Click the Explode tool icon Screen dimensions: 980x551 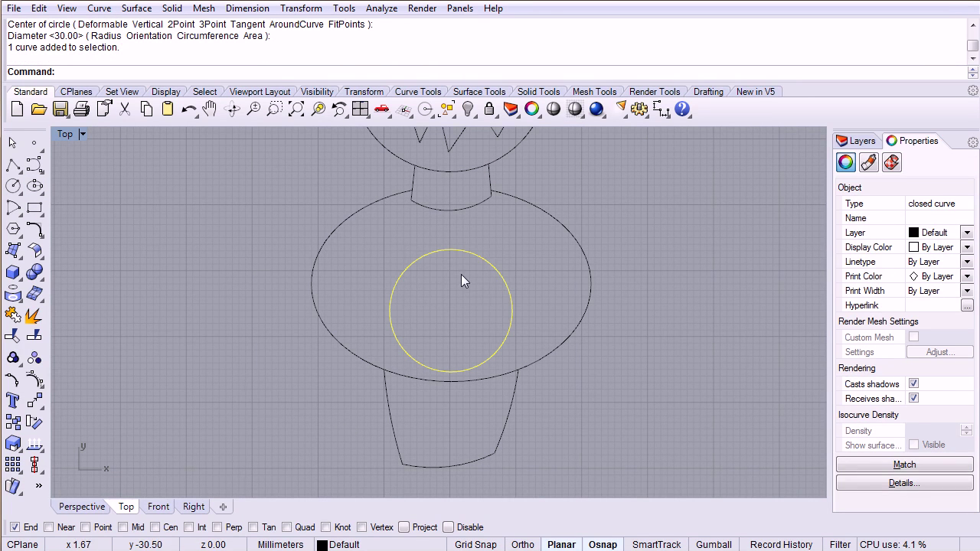click(34, 315)
